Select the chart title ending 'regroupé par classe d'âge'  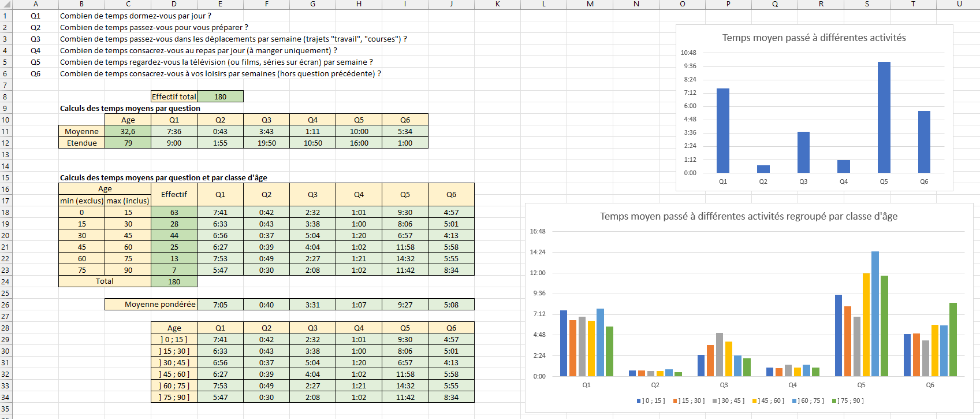click(748, 216)
